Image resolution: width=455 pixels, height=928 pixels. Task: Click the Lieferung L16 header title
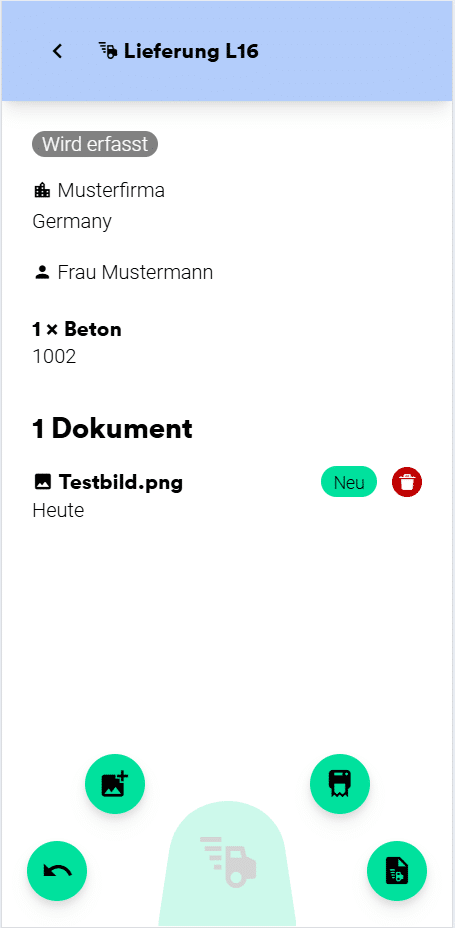(x=191, y=51)
